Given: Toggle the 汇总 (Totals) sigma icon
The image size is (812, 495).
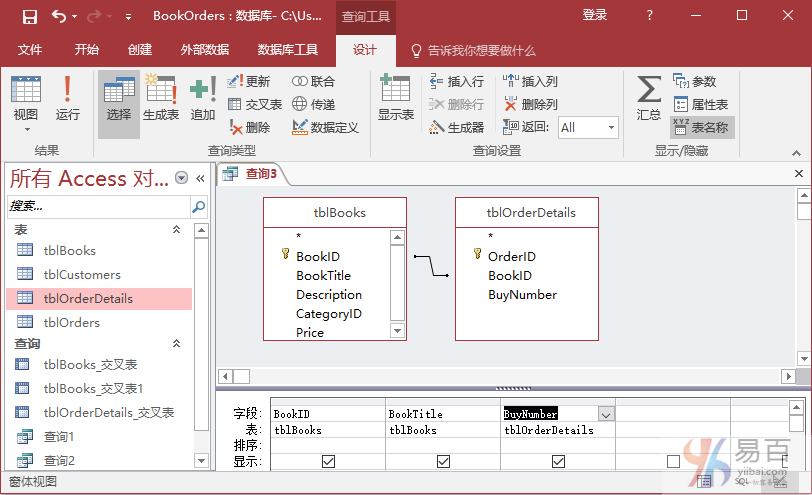Looking at the screenshot, I should point(648,100).
